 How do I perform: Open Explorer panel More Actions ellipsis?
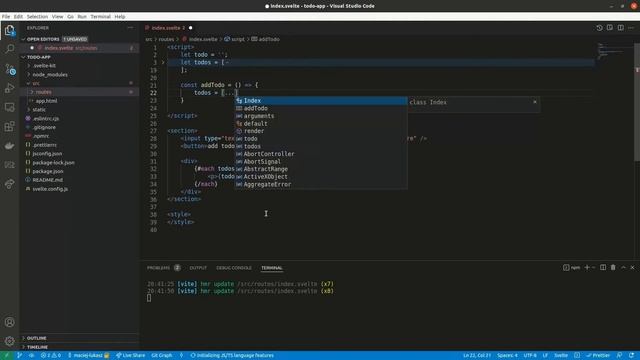(130, 28)
